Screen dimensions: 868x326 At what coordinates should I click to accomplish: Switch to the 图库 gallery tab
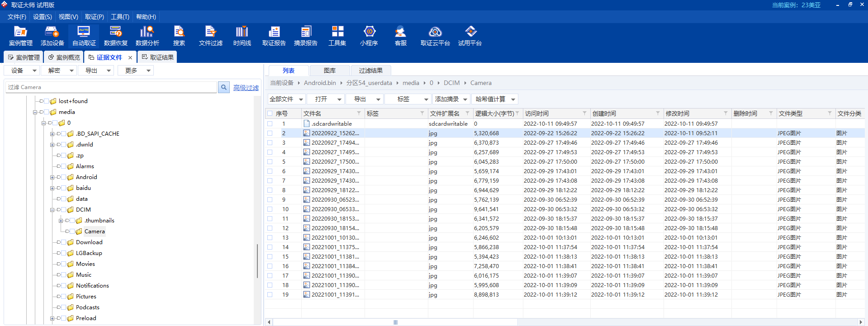329,71
